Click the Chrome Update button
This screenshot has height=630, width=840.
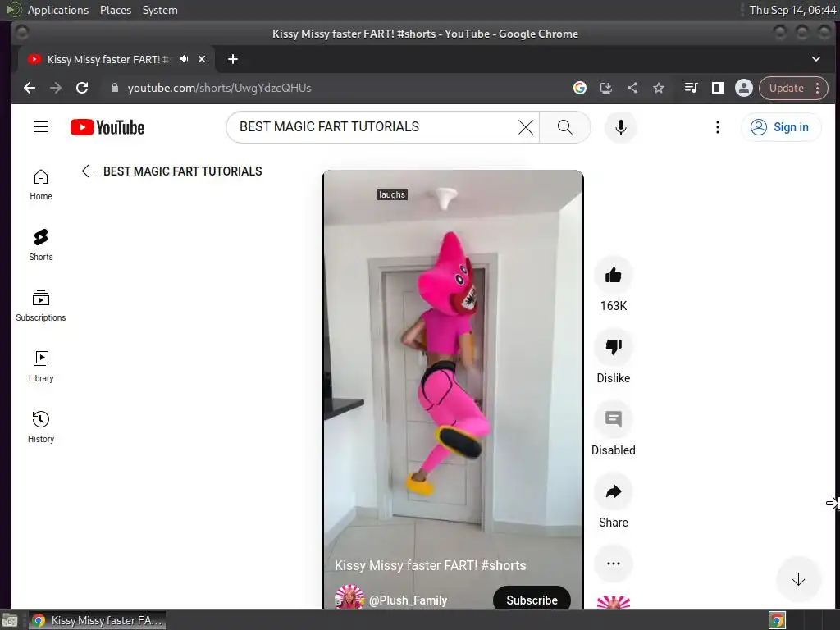pyautogui.click(x=787, y=88)
